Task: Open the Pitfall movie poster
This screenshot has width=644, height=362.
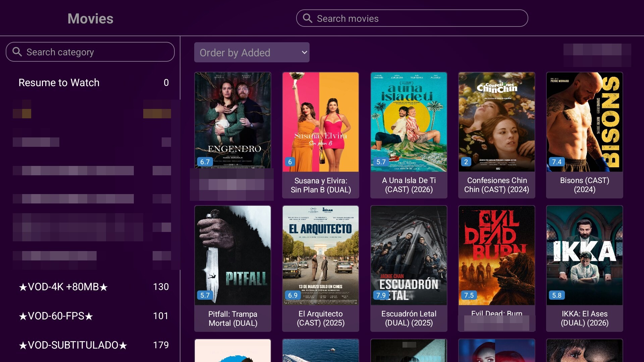Action: point(233,255)
